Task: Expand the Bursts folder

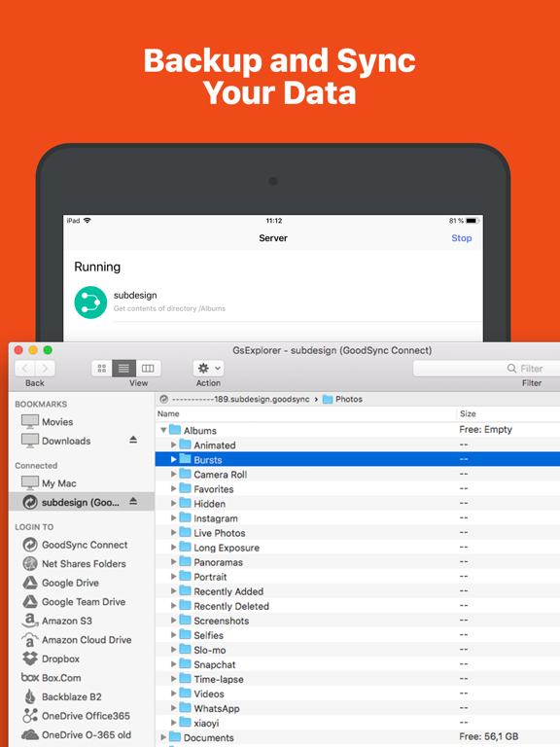Action: click(173, 460)
